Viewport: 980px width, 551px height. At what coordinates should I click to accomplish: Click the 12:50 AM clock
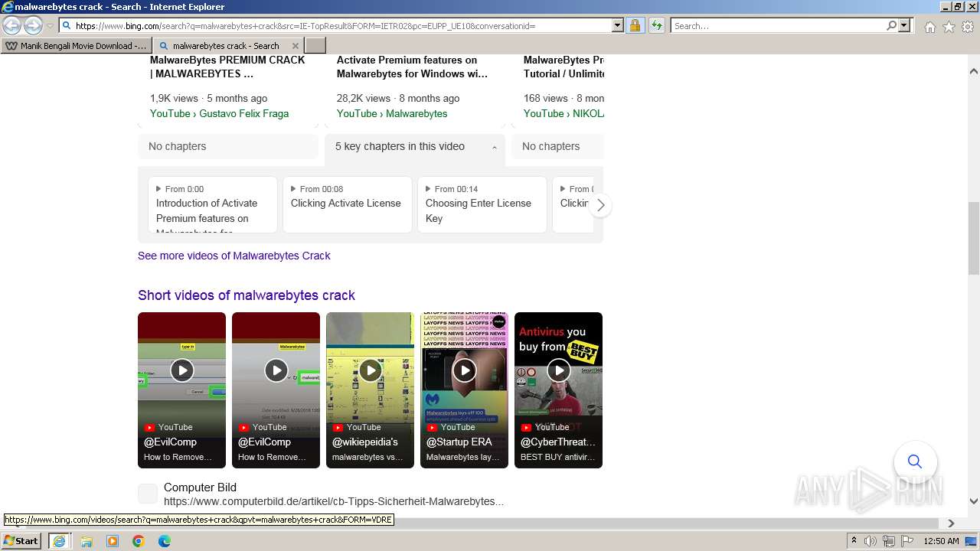[x=941, y=541]
